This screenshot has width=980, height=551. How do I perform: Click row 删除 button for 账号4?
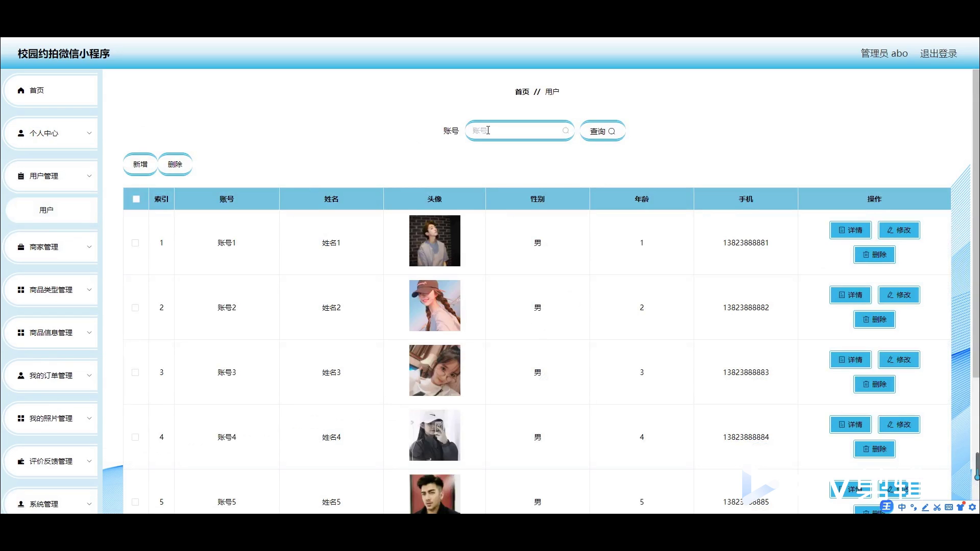coord(874,449)
